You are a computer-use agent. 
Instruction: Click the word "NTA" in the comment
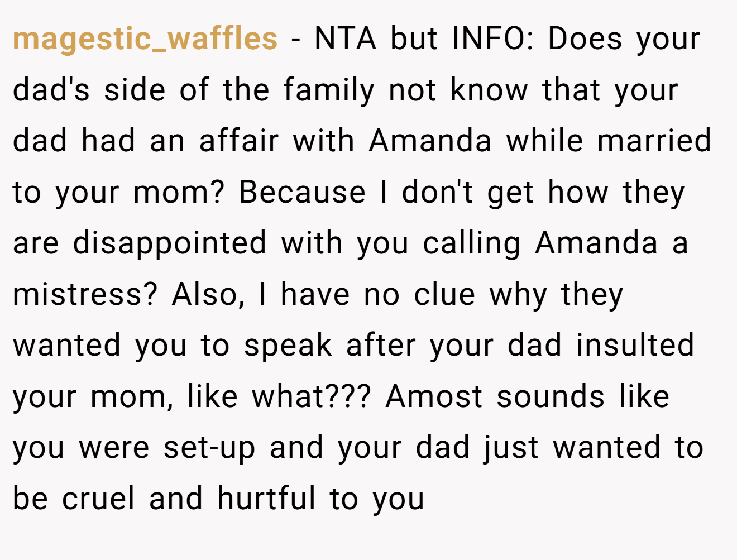346,39
